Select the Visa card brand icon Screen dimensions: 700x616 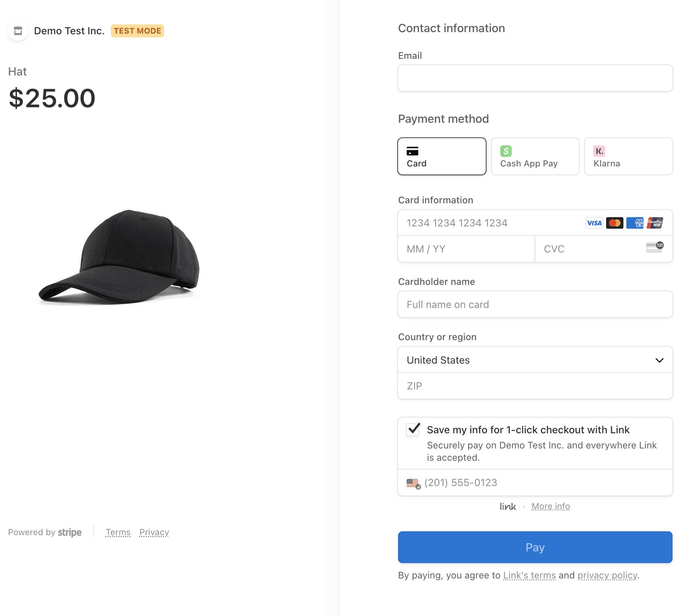594,223
